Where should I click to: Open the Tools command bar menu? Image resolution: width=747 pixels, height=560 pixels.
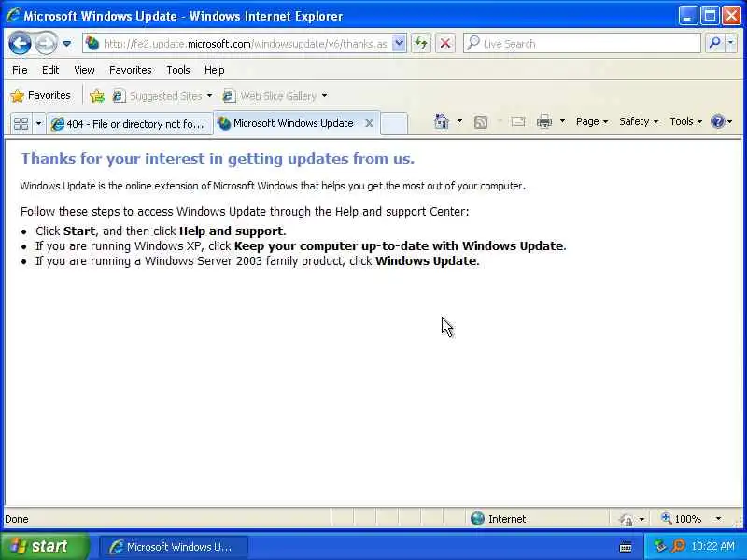point(685,122)
